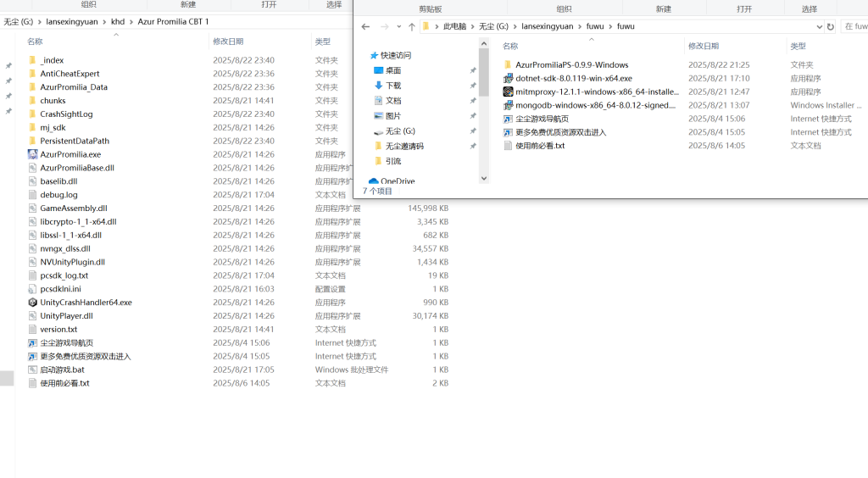
Task: Sort left window by 类型 column
Action: 323,42
